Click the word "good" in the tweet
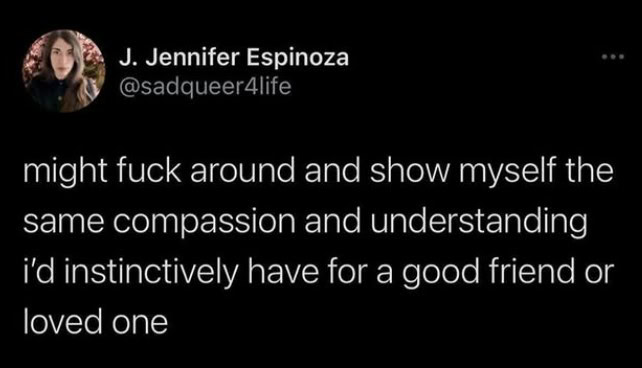Image resolution: width=642 pixels, height=368 pixels. 440,274
